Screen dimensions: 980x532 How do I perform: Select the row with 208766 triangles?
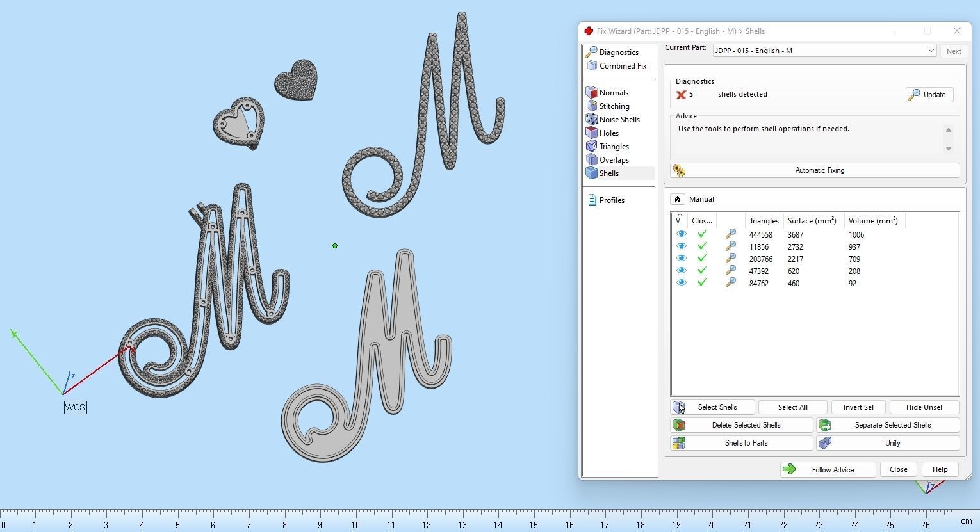coord(815,259)
